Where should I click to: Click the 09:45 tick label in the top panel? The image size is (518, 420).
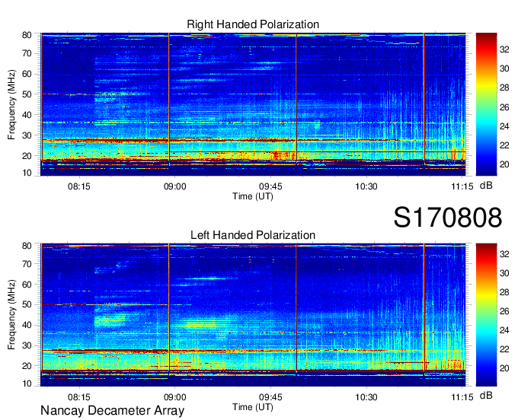(270, 186)
